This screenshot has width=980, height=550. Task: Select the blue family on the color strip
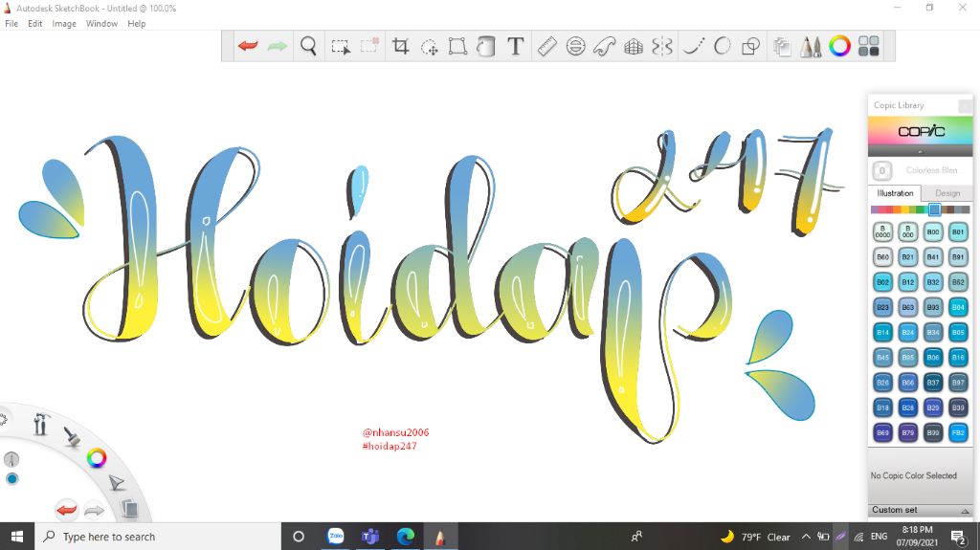[934, 209]
